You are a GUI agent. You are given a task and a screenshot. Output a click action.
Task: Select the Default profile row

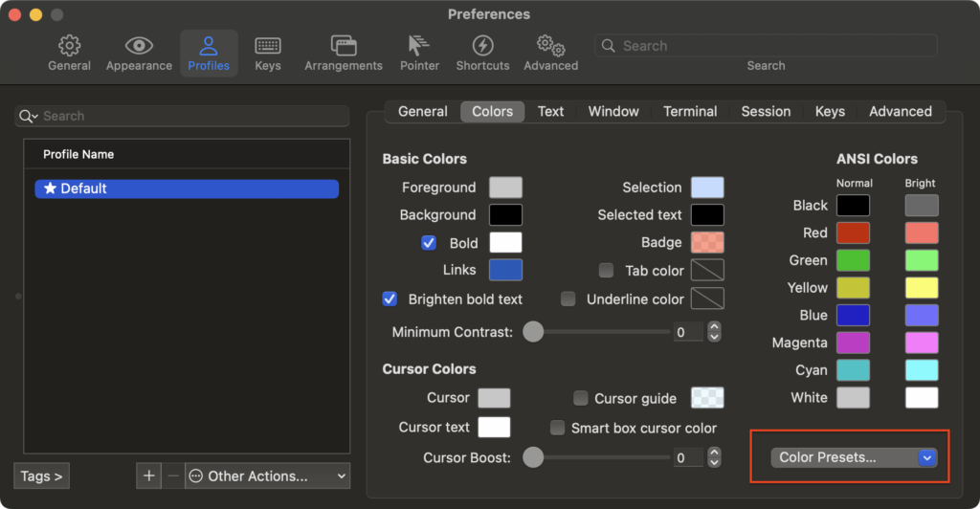[187, 188]
